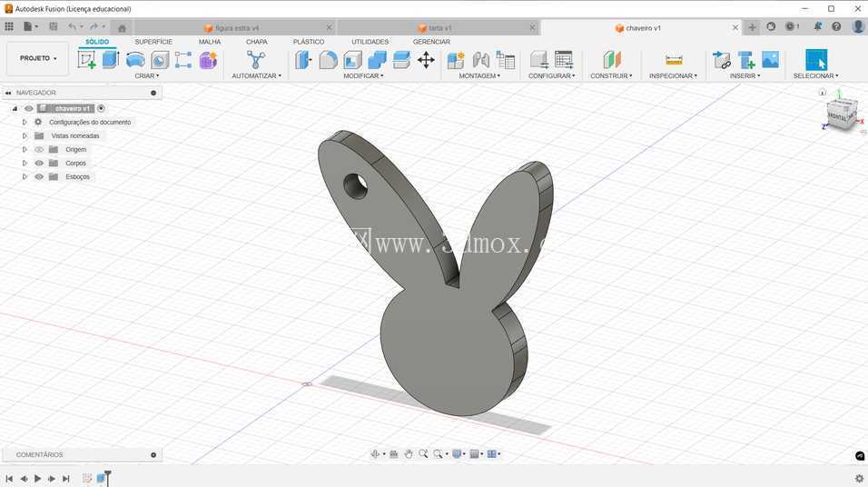This screenshot has height=487, width=868.
Task: Click the Look At navigation icon
Action: pos(393,453)
